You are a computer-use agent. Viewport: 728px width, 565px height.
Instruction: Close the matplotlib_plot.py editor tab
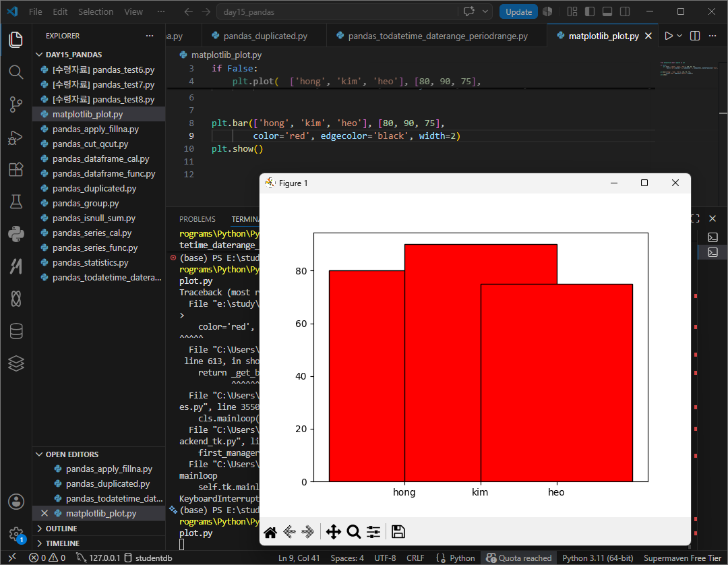tap(648, 36)
